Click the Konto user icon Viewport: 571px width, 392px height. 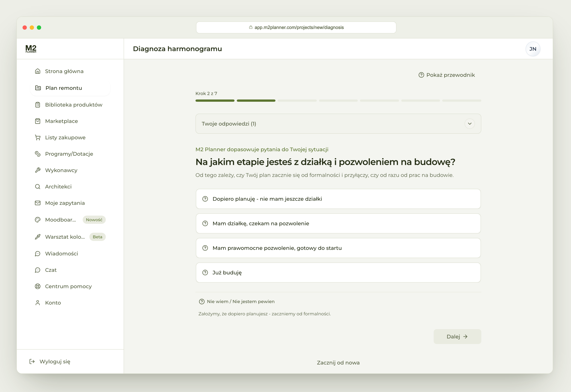[x=38, y=303]
